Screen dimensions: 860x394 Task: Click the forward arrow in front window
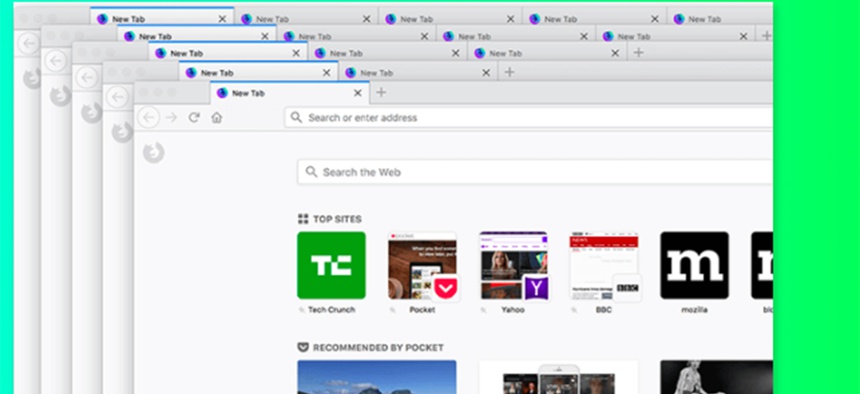click(171, 117)
